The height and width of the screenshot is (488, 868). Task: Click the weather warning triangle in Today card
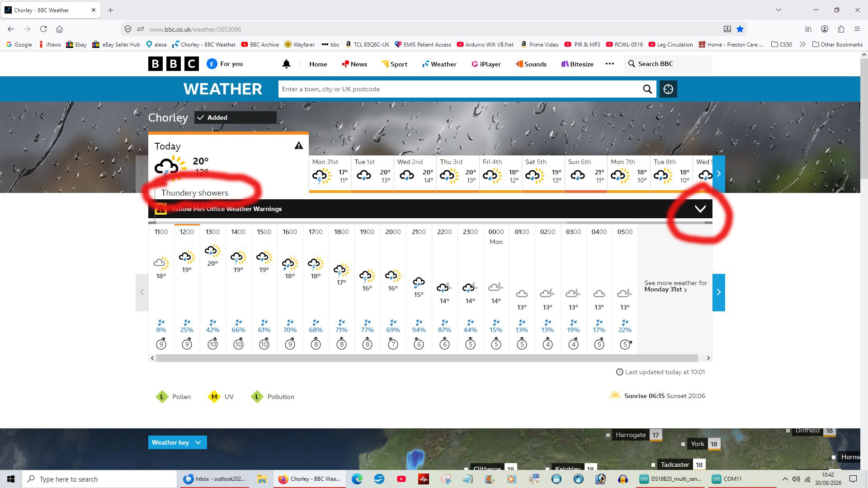point(298,145)
